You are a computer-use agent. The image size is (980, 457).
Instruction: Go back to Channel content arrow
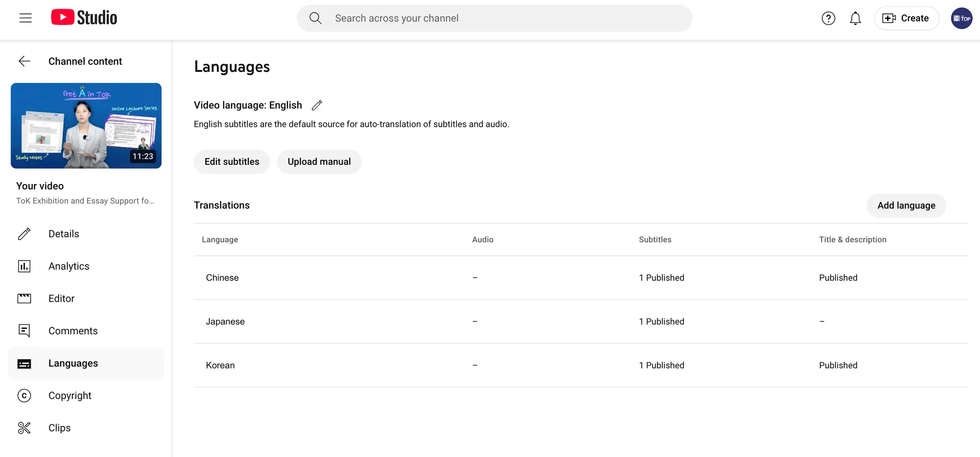24,61
